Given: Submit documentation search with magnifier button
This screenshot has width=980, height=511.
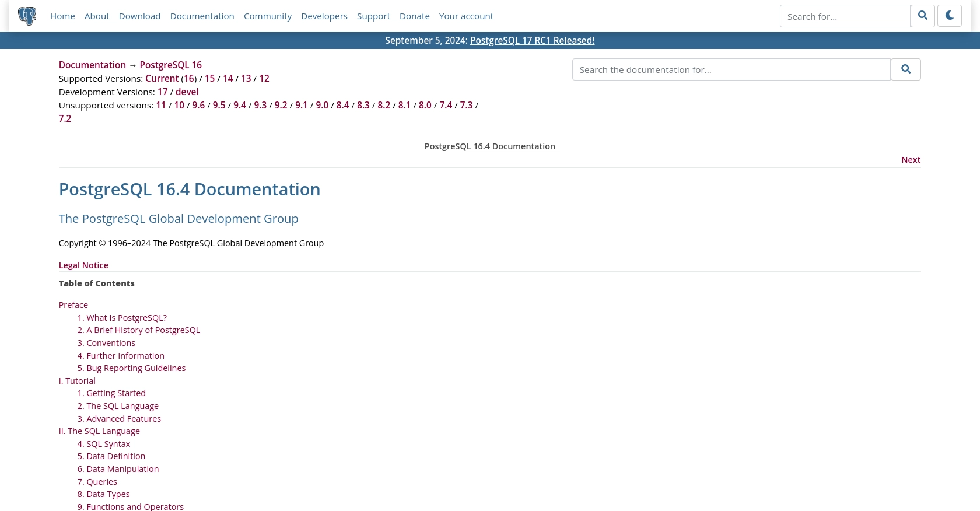Looking at the screenshot, I should tap(906, 69).
